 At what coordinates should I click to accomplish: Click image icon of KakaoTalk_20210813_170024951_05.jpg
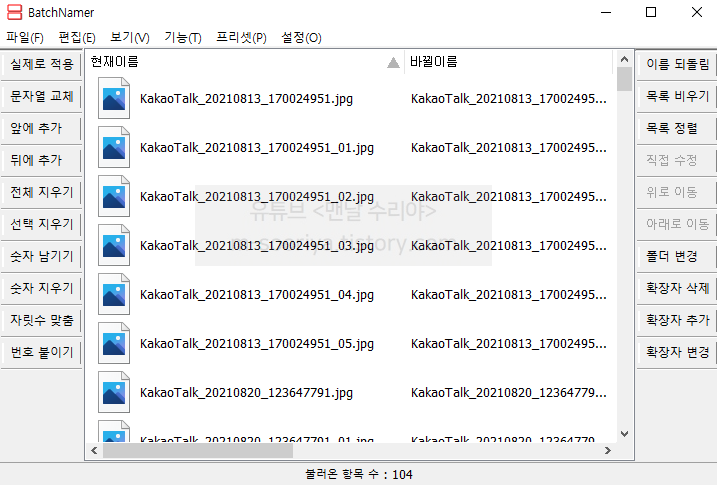coord(114,342)
